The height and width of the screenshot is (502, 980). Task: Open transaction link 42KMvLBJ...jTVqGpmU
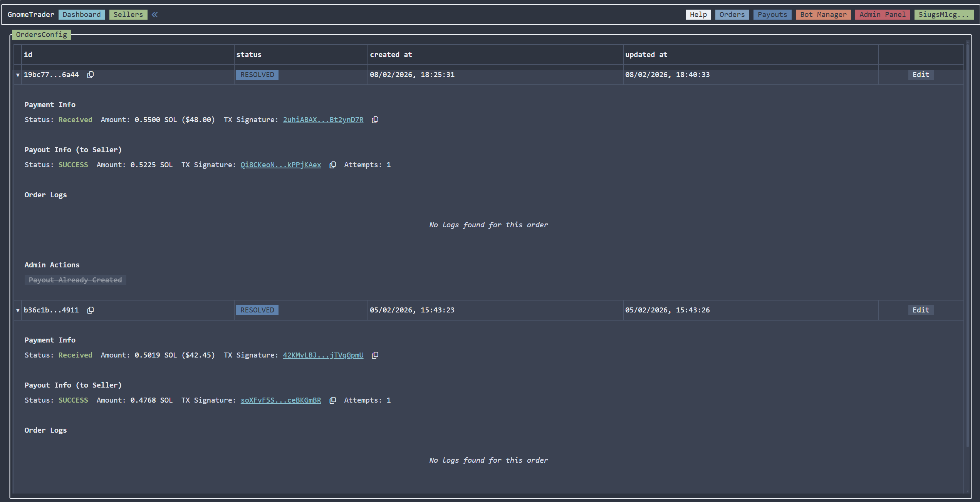[x=323, y=355]
